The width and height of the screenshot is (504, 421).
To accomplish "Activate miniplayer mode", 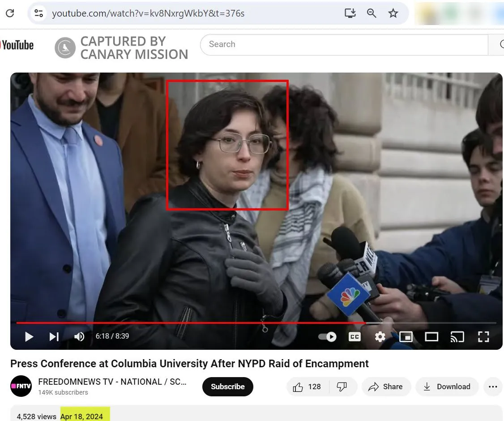I will coord(406,336).
